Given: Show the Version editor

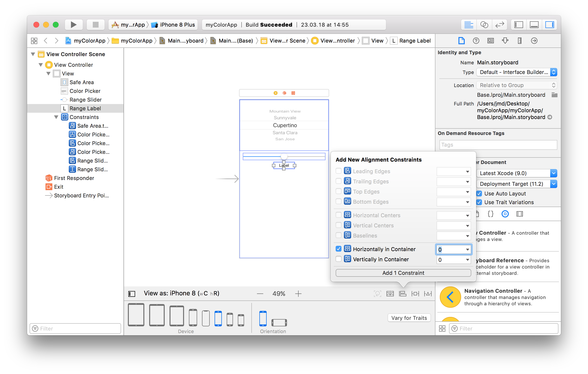Looking at the screenshot, I should click(x=500, y=25).
